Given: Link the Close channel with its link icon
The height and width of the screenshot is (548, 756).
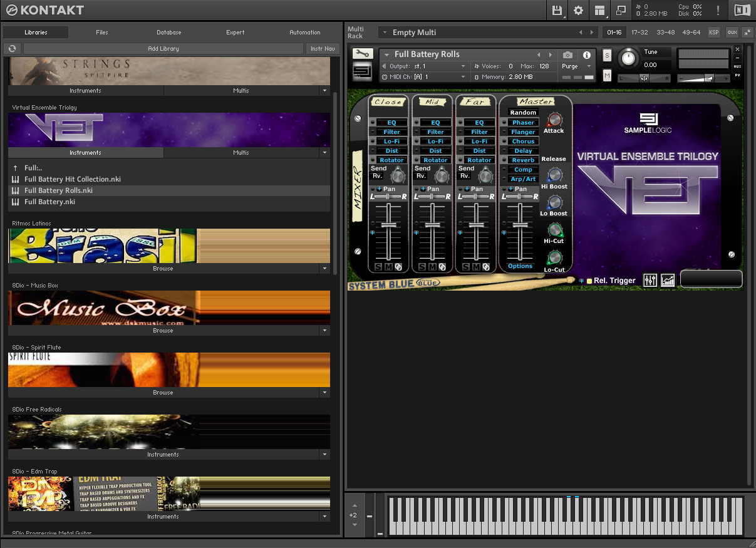Looking at the screenshot, I should point(398,267).
